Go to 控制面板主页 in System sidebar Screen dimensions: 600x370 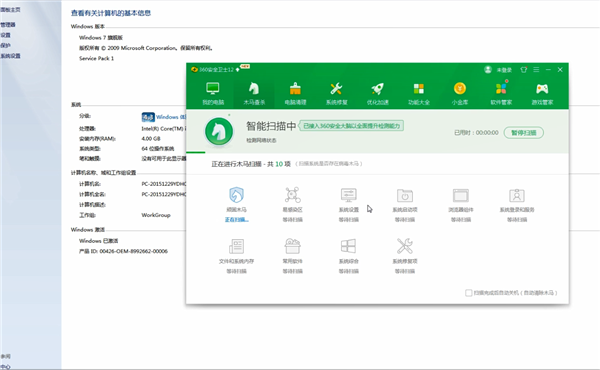point(10,10)
